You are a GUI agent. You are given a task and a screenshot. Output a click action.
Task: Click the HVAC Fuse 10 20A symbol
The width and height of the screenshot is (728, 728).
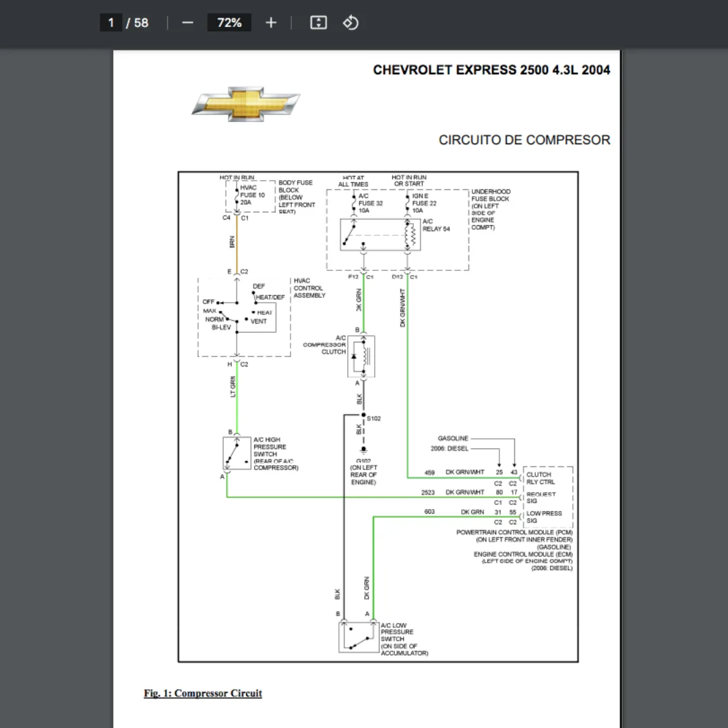[x=237, y=195]
